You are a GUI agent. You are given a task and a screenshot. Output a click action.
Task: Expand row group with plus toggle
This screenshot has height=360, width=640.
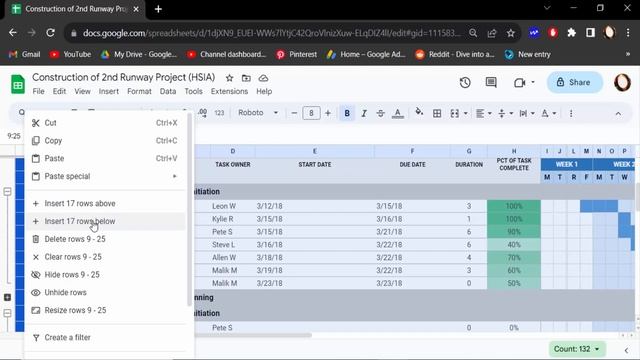[x=7, y=297]
